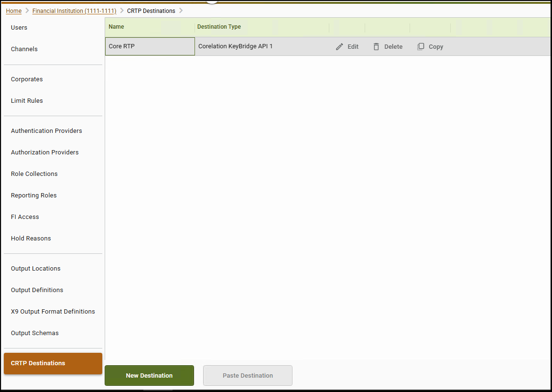Click the pencil Edit icon for Core RTP
This screenshot has height=392, width=552.
(x=340, y=47)
